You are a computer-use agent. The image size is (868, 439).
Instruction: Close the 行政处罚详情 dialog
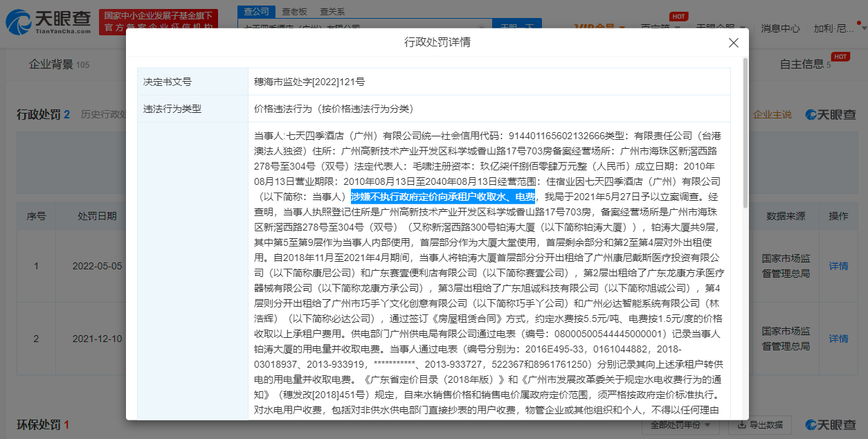point(734,43)
